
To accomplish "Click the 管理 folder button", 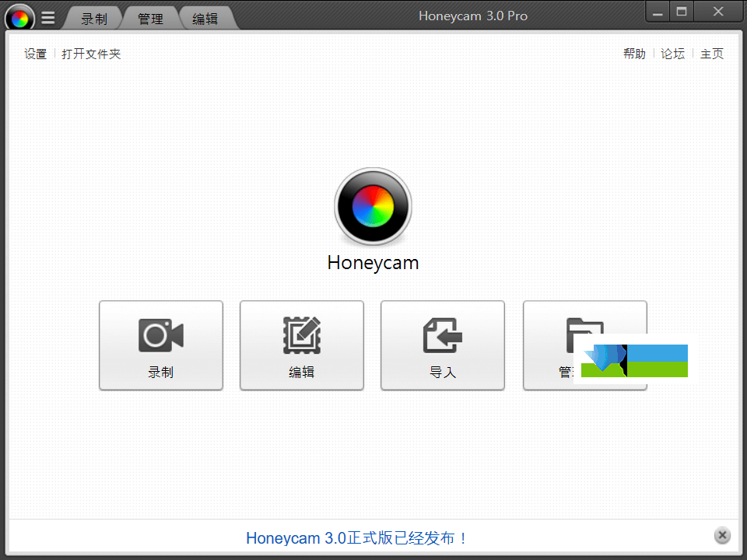I will point(585,345).
